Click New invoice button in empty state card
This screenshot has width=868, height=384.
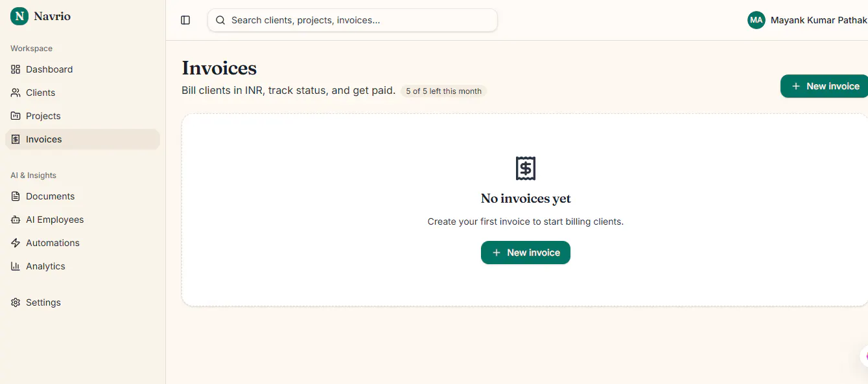[526, 253]
